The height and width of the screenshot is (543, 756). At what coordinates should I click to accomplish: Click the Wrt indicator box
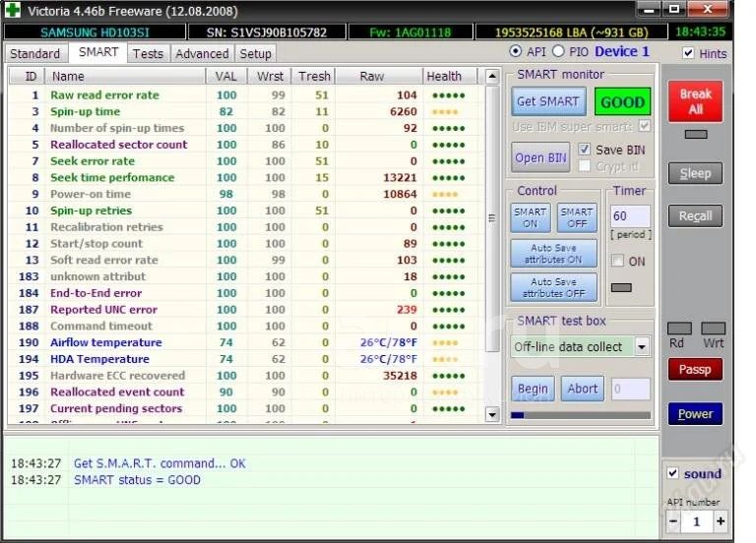[x=713, y=329]
